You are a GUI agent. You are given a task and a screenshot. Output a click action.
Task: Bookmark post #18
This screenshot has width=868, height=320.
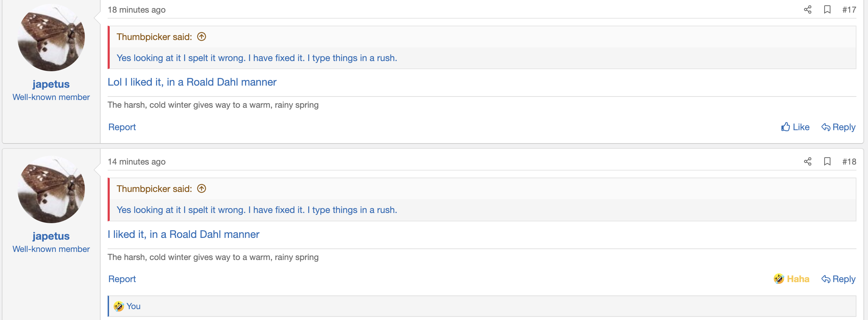coord(827,161)
